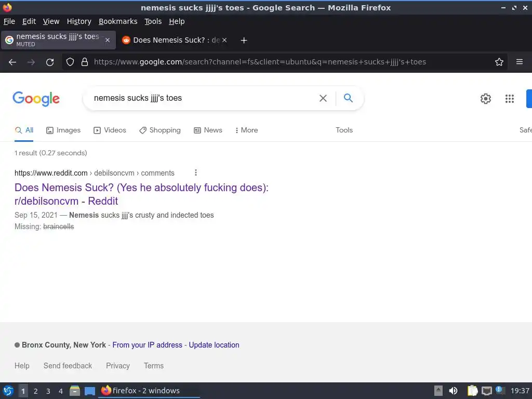The height and width of the screenshot is (399, 532).
Task: Click the 19:37 taskbar clock
Action: [520, 391]
